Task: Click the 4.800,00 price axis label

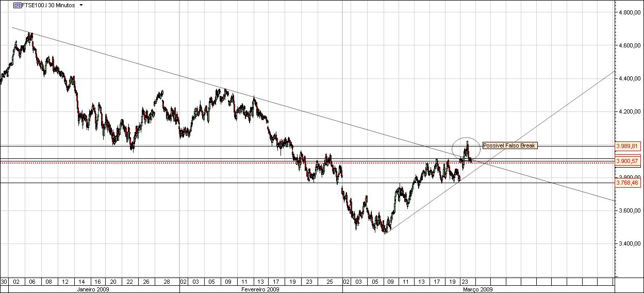Action: click(630, 12)
